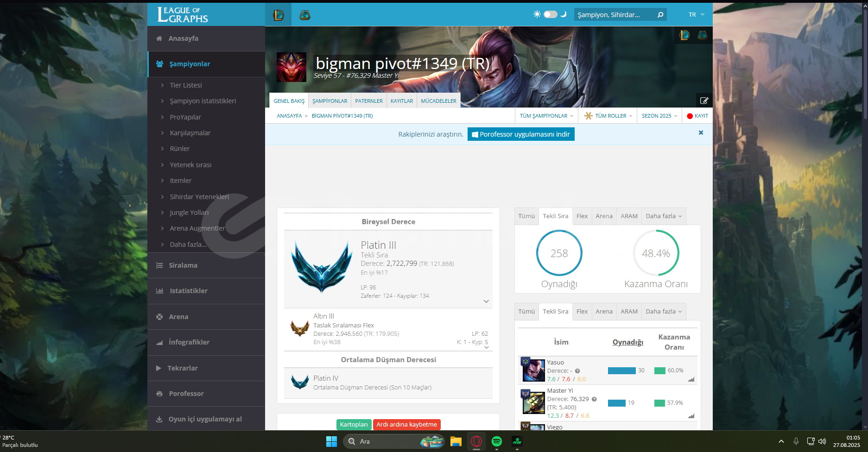Click the Tekrarlar play icon

[x=158, y=368]
